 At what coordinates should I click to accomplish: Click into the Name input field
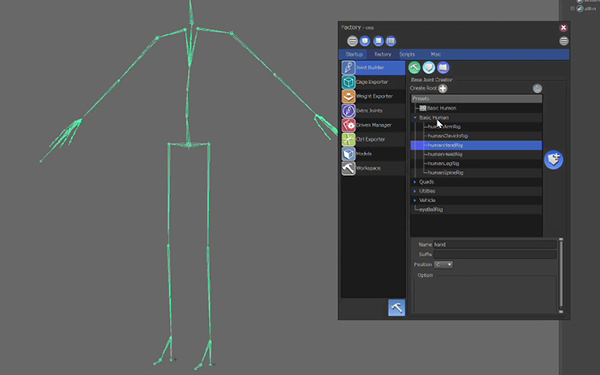[x=495, y=245]
